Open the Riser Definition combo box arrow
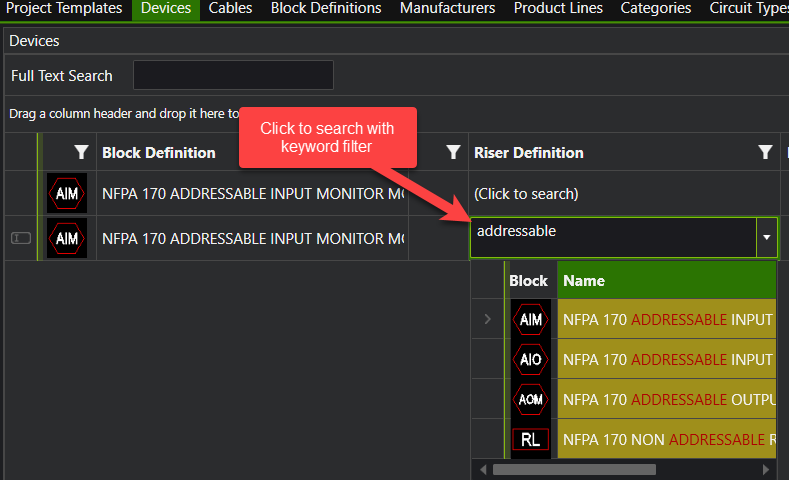Screen dimensions: 789x480 click(x=766, y=239)
